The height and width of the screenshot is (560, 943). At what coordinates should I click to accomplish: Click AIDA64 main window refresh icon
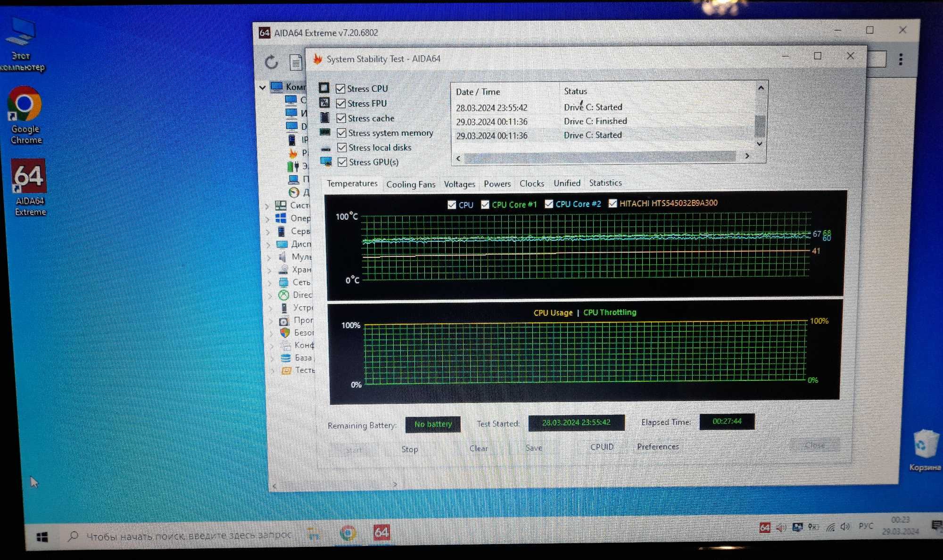tap(272, 62)
